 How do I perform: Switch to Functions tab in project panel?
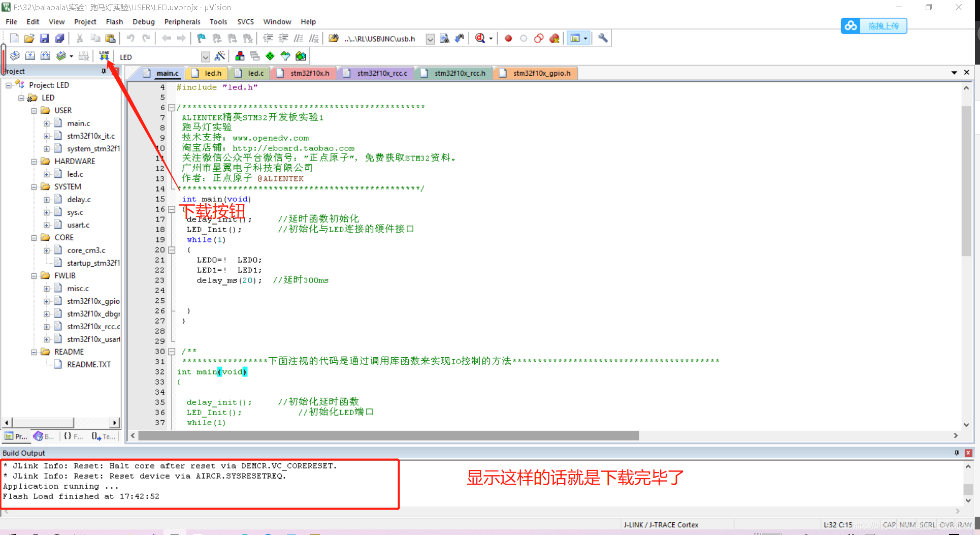(x=74, y=436)
